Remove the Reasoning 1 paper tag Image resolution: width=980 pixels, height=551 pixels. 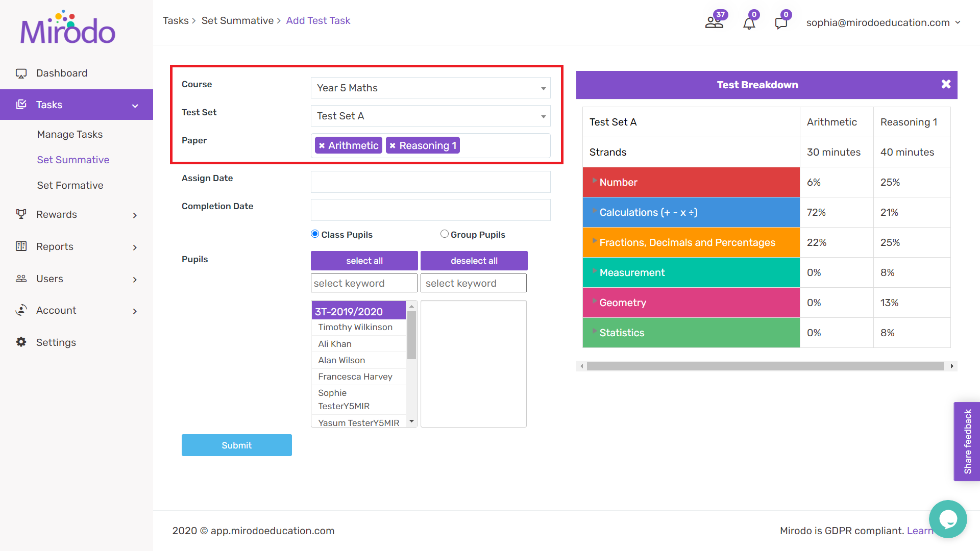pyautogui.click(x=393, y=146)
